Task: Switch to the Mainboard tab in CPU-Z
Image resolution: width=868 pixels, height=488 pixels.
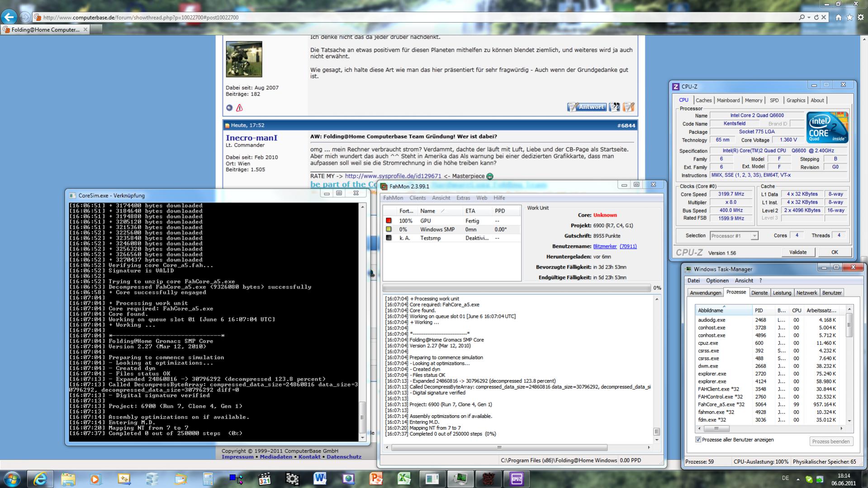Action: click(x=728, y=100)
